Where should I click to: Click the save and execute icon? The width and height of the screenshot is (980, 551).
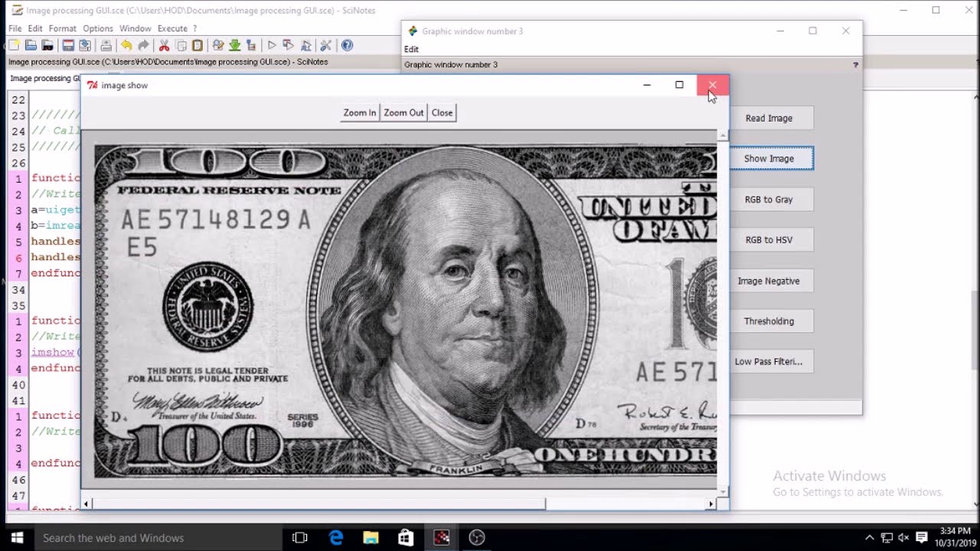[x=288, y=45]
